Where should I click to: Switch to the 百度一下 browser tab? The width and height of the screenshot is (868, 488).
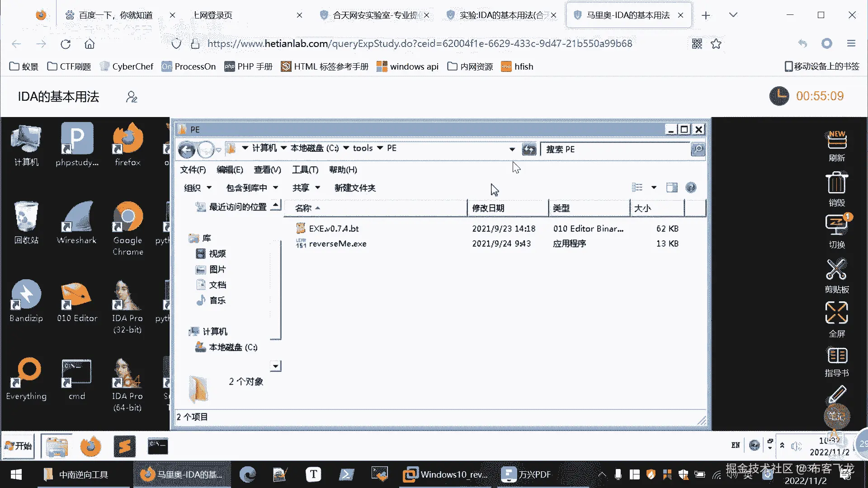tap(115, 15)
